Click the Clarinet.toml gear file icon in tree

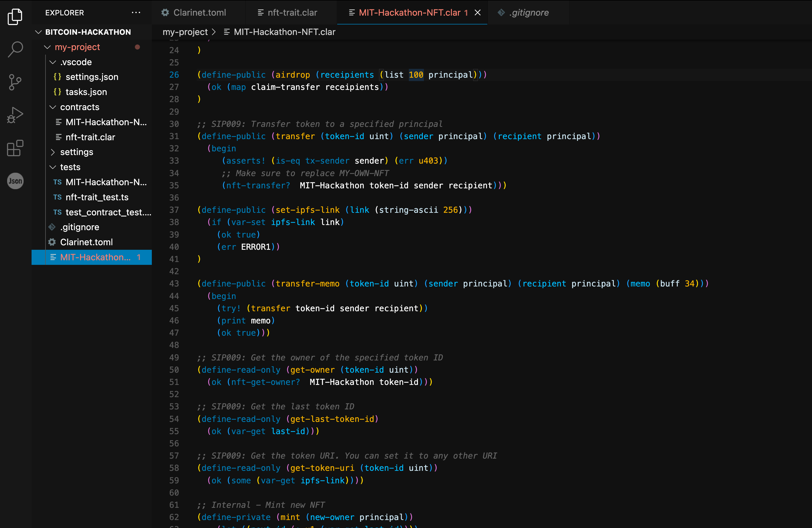point(52,242)
